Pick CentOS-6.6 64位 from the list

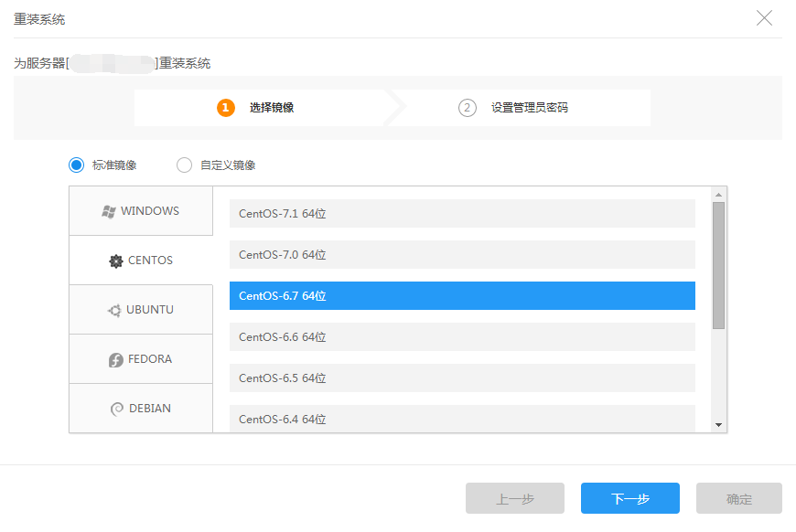[x=462, y=336]
